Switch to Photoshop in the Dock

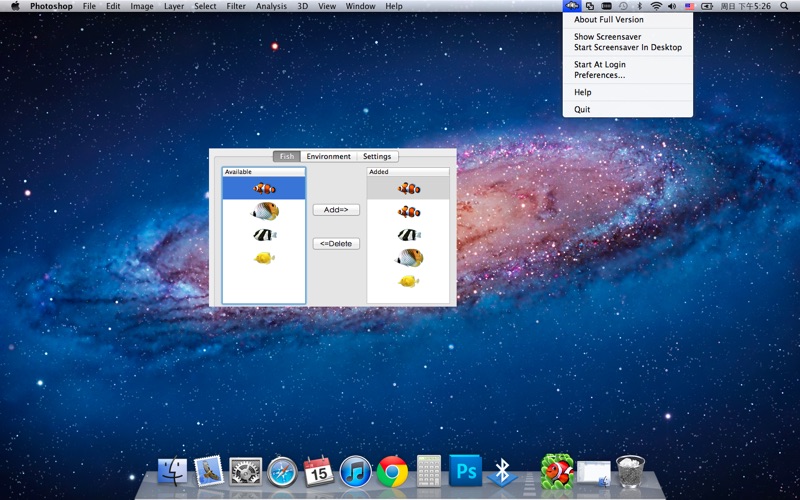click(x=465, y=470)
